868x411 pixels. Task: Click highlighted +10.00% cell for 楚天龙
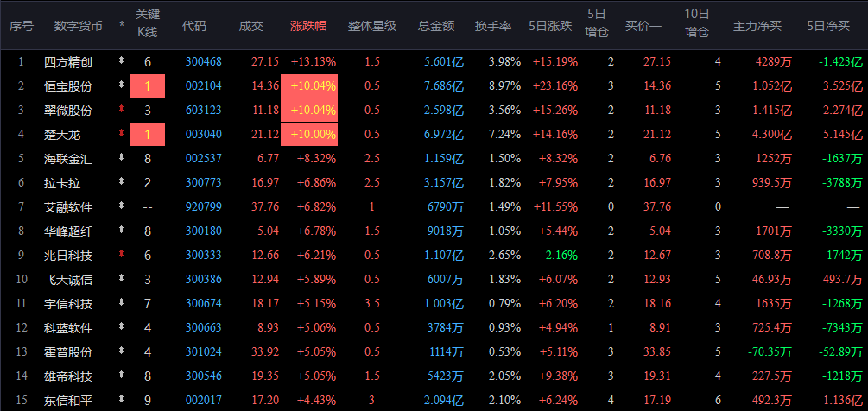[309, 134]
